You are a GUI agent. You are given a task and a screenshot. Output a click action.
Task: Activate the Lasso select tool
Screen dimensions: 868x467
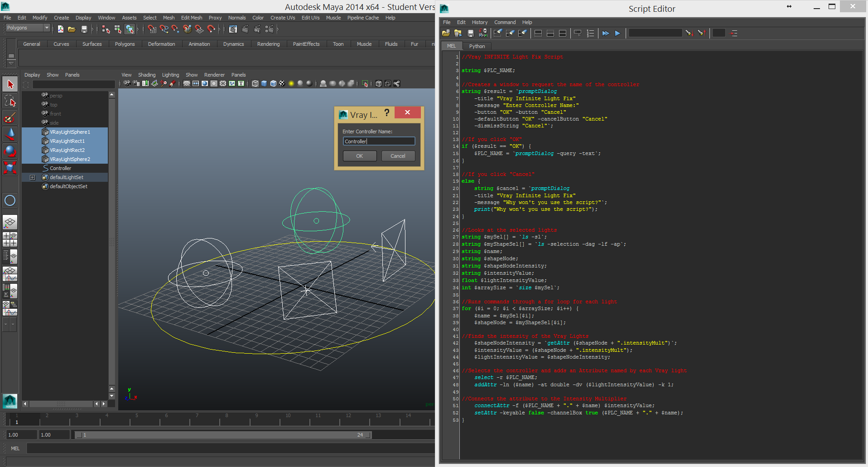coord(10,101)
